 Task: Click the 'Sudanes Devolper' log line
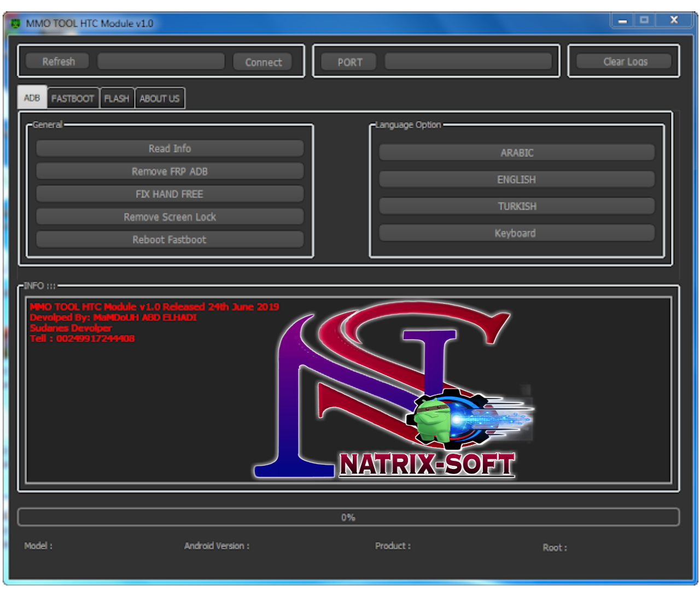coord(71,328)
